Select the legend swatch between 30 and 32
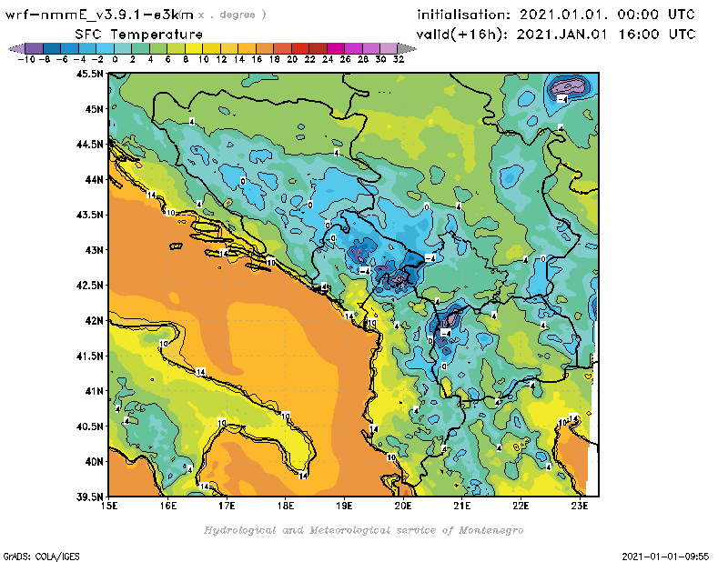This screenshot has height=562, width=728. [389, 48]
